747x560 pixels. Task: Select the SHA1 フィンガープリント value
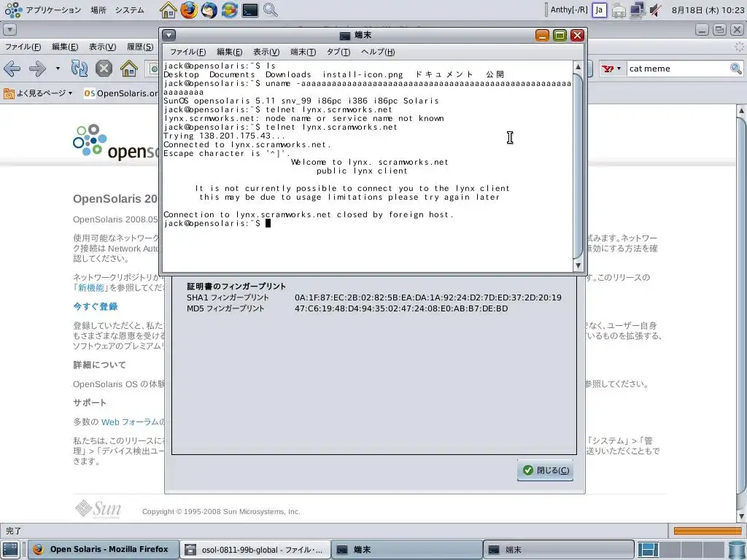427,297
